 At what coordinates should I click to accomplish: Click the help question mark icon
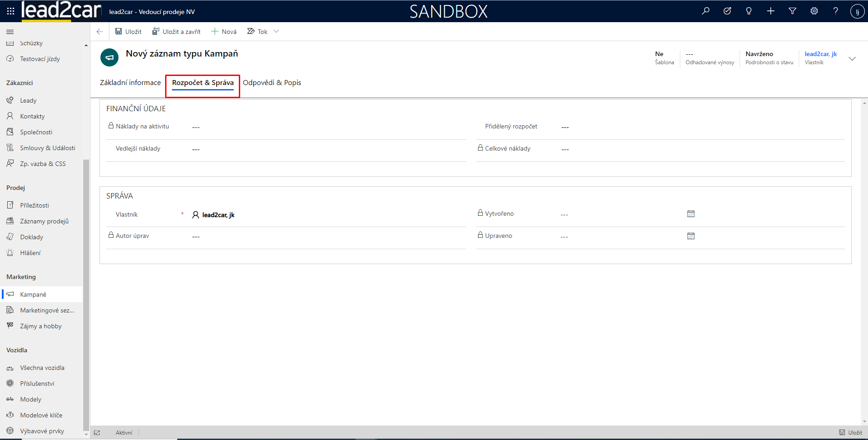point(836,11)
